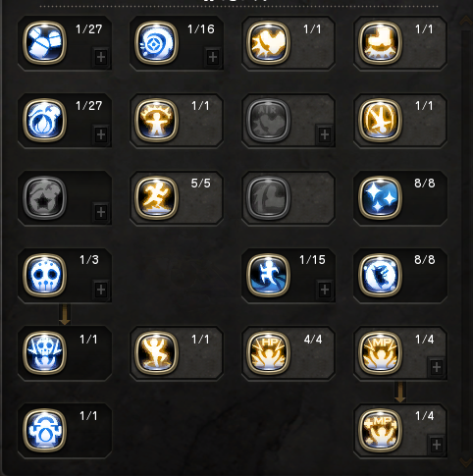This screenshot has height=476, width=473.
Task: Add a point to upper MP skill at 1/4
Action: [437, 367]
